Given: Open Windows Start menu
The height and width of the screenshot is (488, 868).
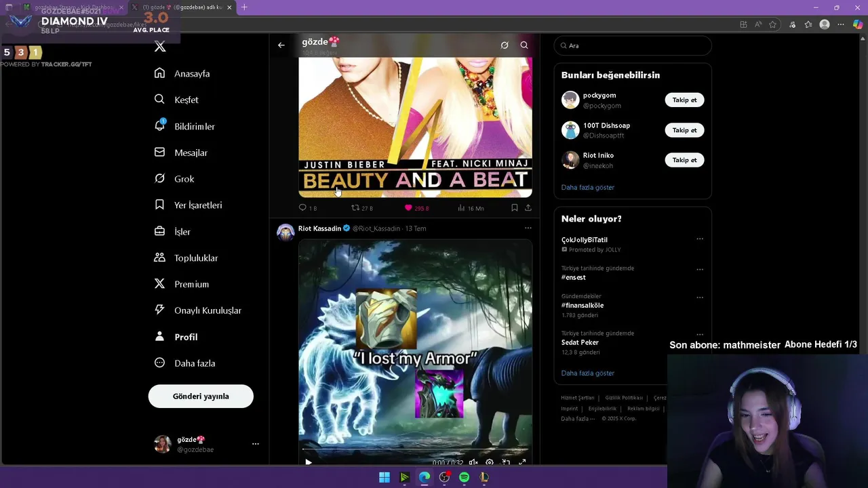Looking at the screenshot, I should click(384, 477).
